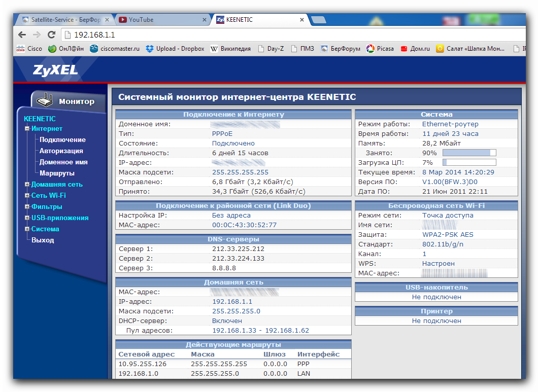This screenshot has height=392, width=539.
Task: Open the Википедия bookmark
Action: coord(230,49)
